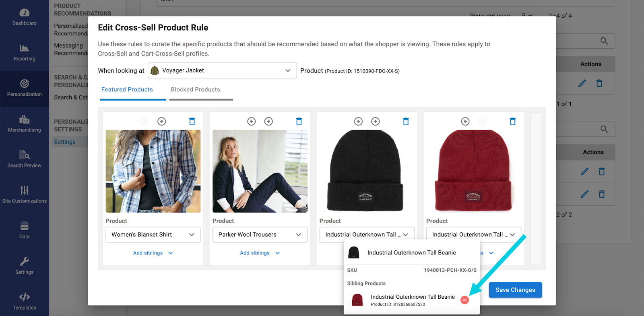Viewport: 644px width, 316px height.
Task: Open the Voyager Jacket product dropdown
Action: coord(222,70)
